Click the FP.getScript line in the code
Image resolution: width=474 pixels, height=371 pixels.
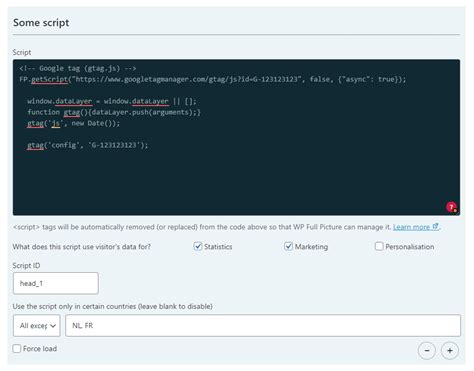[x=213, y=79]
